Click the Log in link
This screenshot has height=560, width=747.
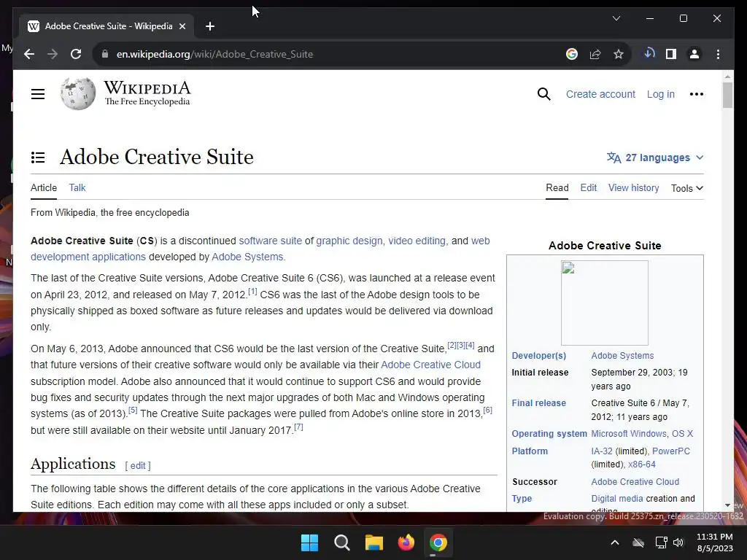[660, 94]
